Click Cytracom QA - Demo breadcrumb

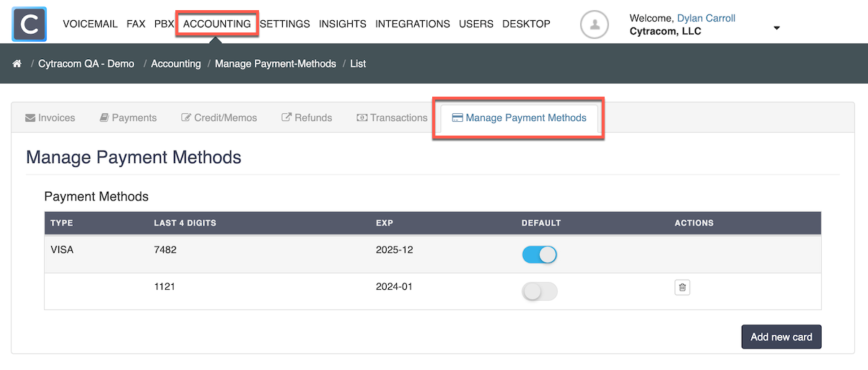86,63
